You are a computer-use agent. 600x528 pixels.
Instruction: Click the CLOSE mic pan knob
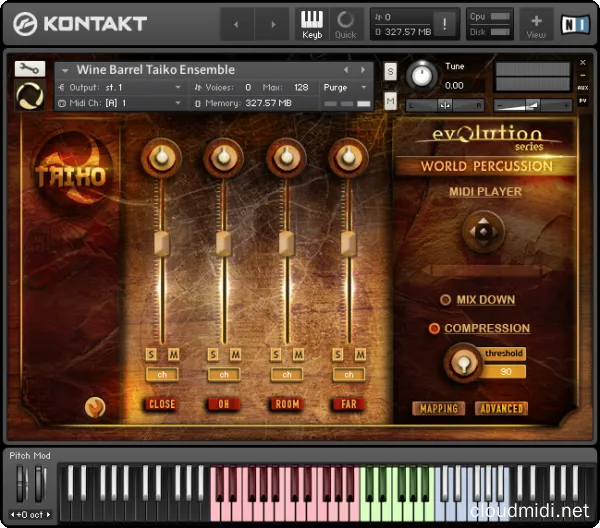(x=161, y=157)
